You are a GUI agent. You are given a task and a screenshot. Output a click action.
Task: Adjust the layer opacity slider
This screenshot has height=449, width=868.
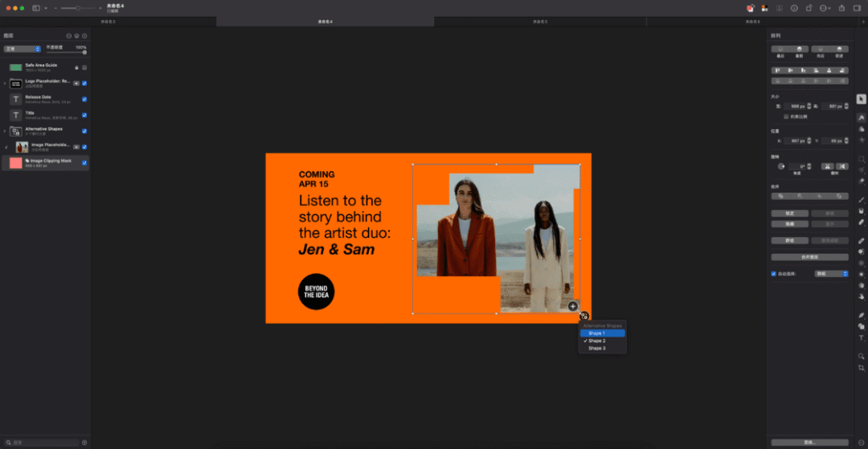(66, 52)
